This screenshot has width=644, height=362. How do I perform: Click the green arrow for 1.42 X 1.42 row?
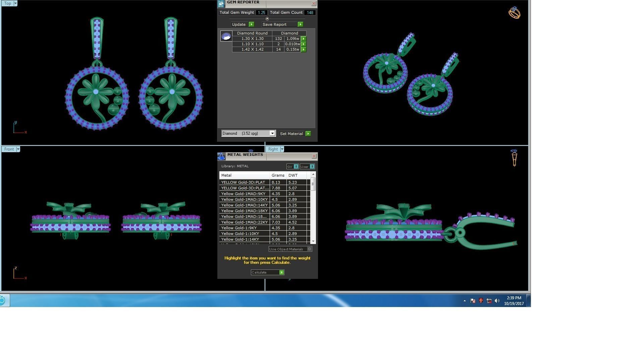(x=304, y=50)
